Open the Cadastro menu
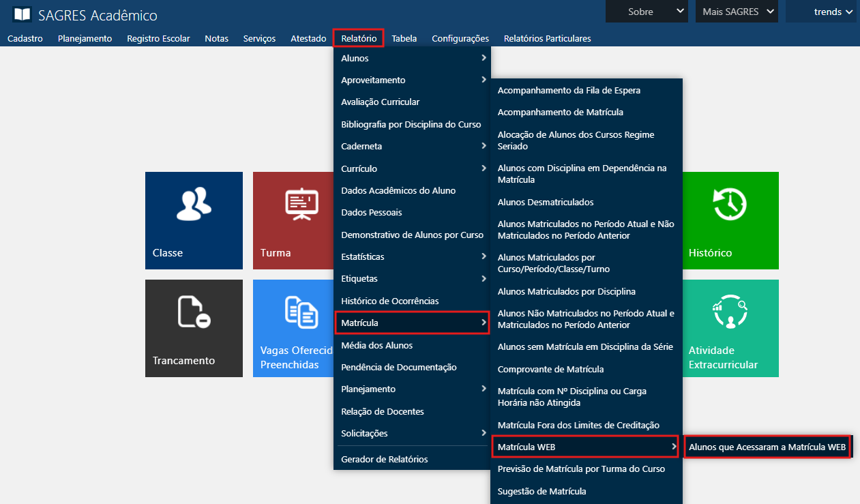 (x=25, y=39)
